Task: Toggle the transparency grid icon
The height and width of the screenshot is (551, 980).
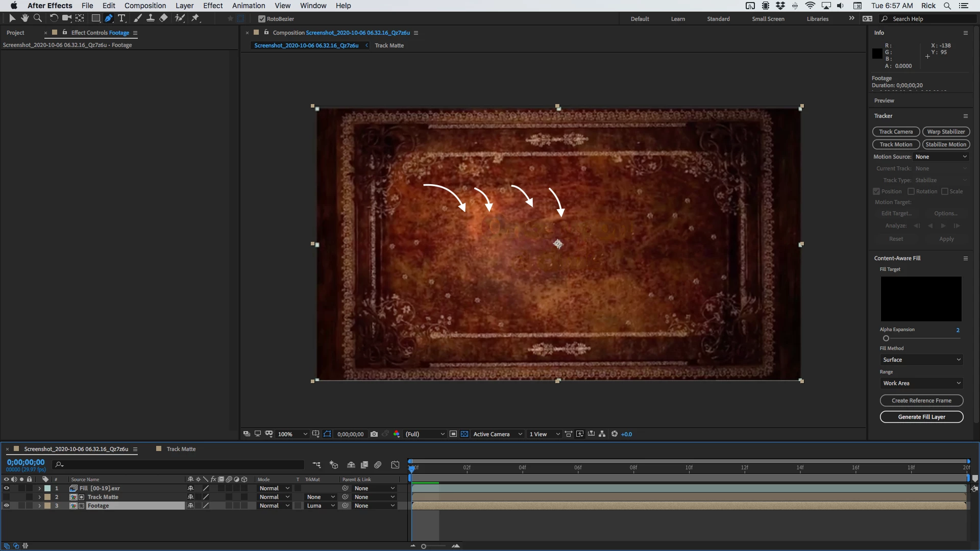Action: (x=464, y=434)
